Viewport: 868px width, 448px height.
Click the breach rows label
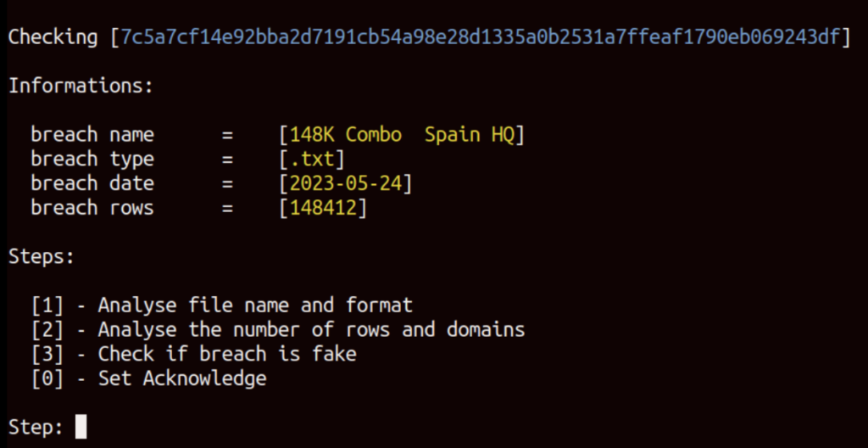[x=92, y=208]
